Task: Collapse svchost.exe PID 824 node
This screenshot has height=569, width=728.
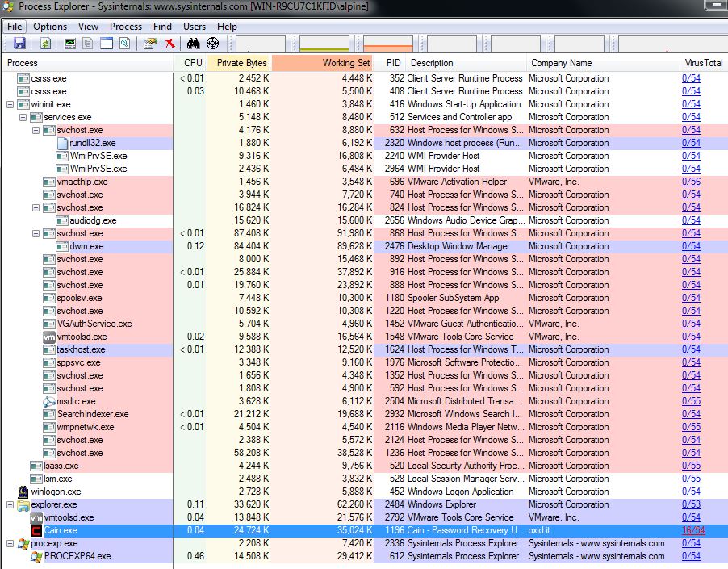Action: click(36, 208)
